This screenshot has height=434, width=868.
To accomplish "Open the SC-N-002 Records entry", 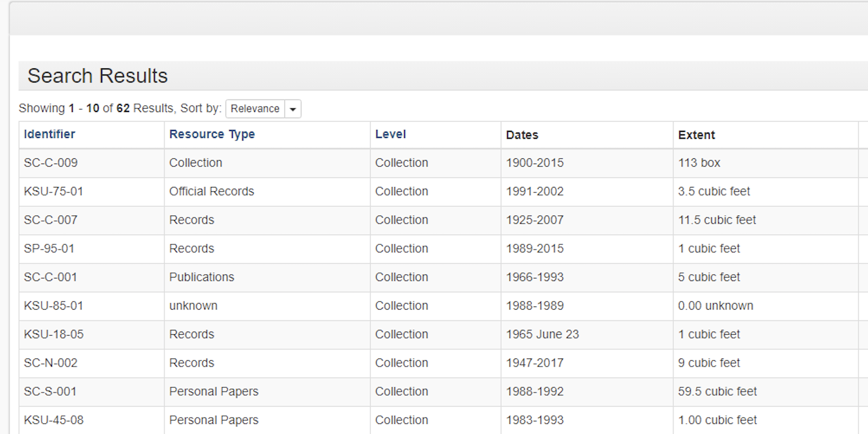I will [x=51, y=363].
